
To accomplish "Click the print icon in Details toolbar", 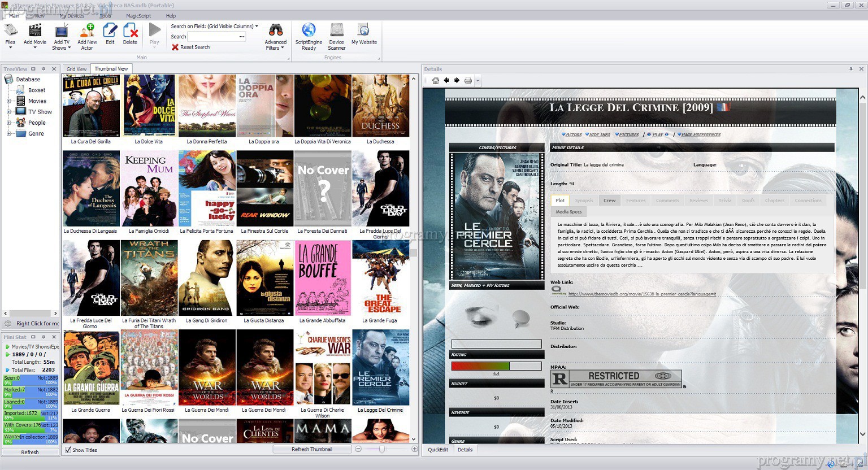I will 468,81.
